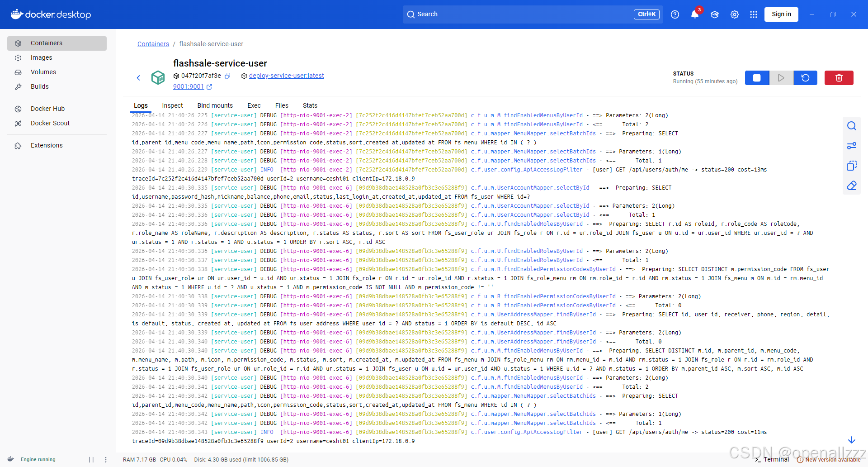Viewport: 868px width, 467px height.
Task: Click the Sign in button
Action: point(781,14)
